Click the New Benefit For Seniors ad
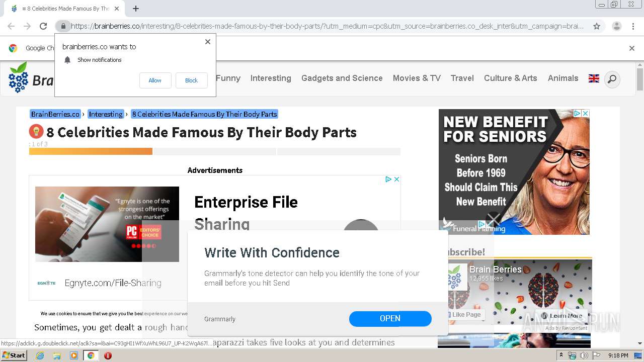644x362 pixels. (514, 172)
